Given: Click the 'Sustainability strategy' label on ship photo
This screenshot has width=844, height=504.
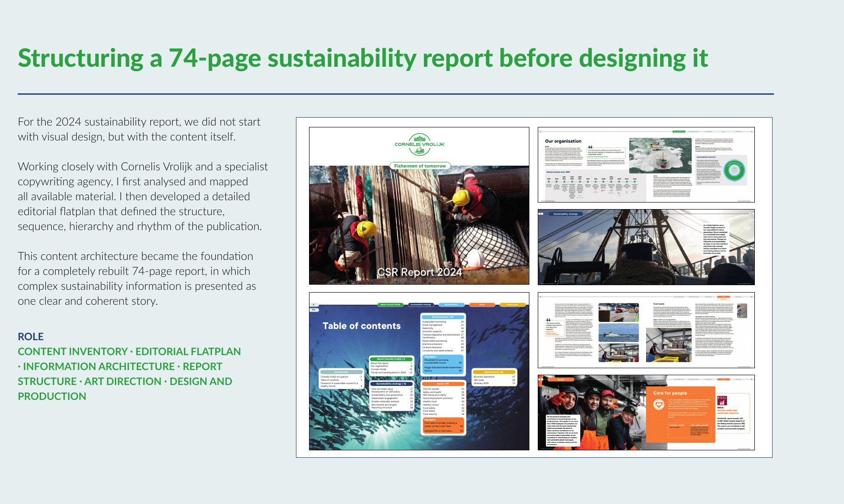Looking at the screenshot, I should 565,214.
